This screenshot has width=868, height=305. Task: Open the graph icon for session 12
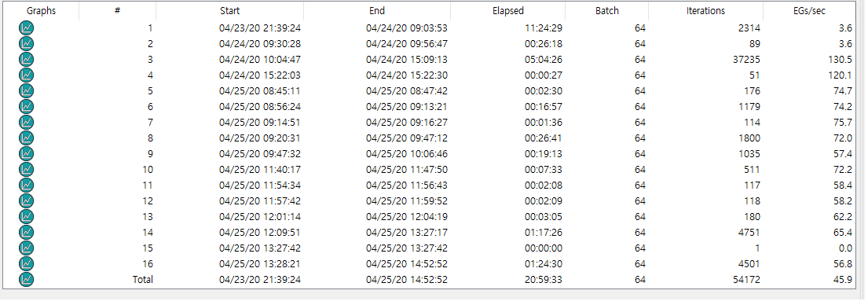(x=26, y=201)
